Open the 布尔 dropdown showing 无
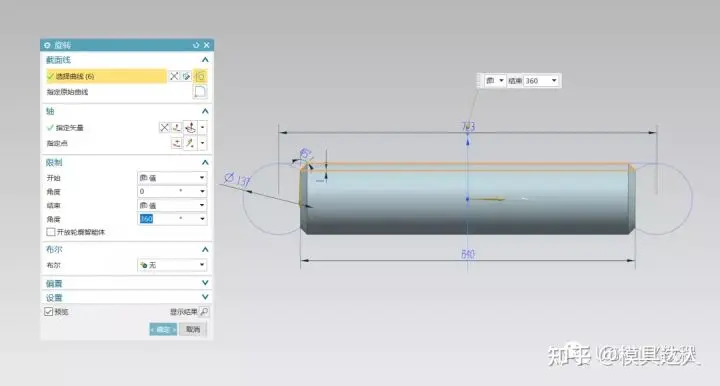The width and height of the screenshot is (720, 386). [x=172, y=265]
